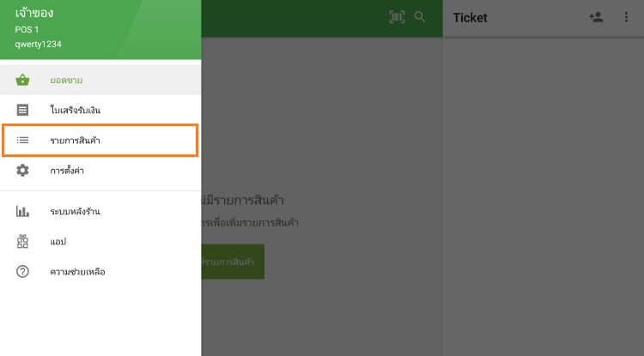Viewport: 644px width, 356px height.
Task: Tap the search magnifier icon
Action: [x=420, y=17]
